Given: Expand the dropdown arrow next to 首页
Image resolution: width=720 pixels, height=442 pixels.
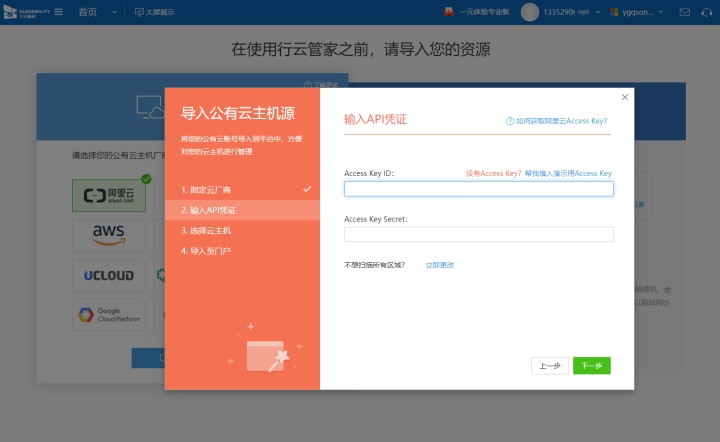Looking at the screenshot, I should point(113,12).
